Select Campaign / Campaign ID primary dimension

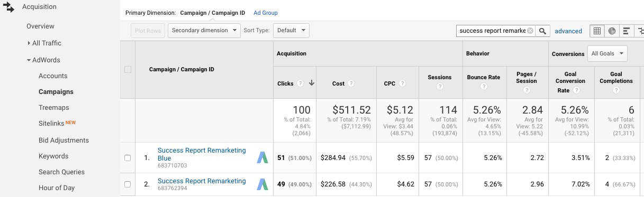(x=212, y=13)
